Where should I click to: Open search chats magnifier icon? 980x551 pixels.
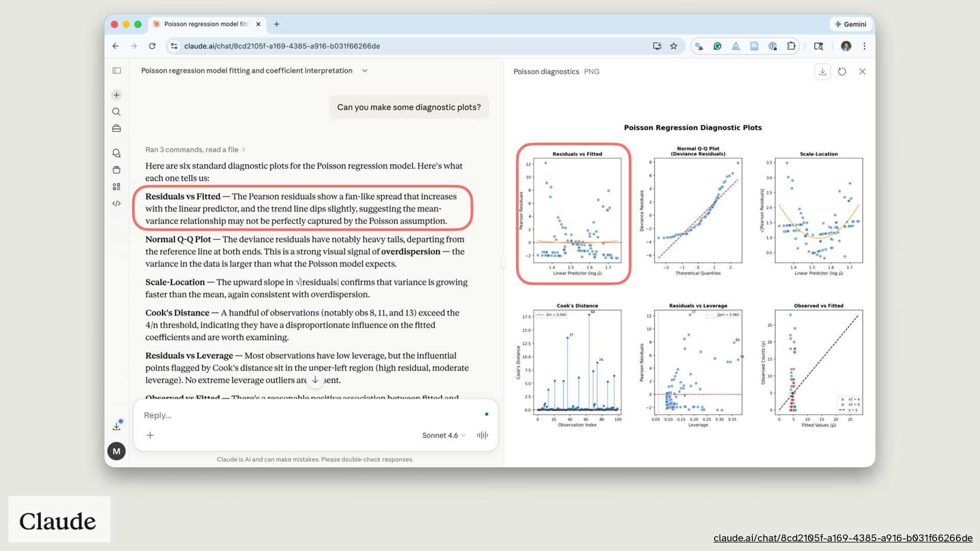tap(116, 112)
